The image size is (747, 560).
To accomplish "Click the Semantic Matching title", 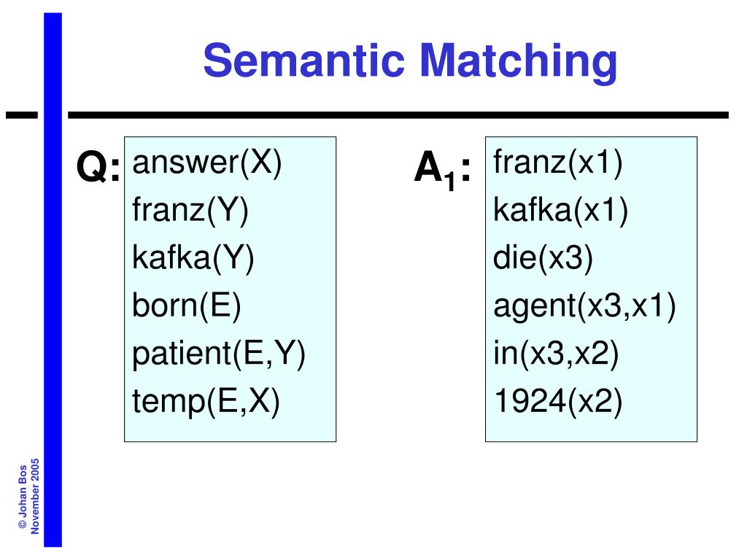I will (x=410, y=61).
